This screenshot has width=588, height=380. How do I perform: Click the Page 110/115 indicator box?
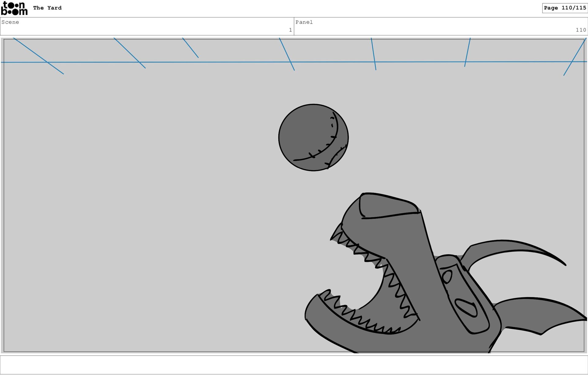565,8
